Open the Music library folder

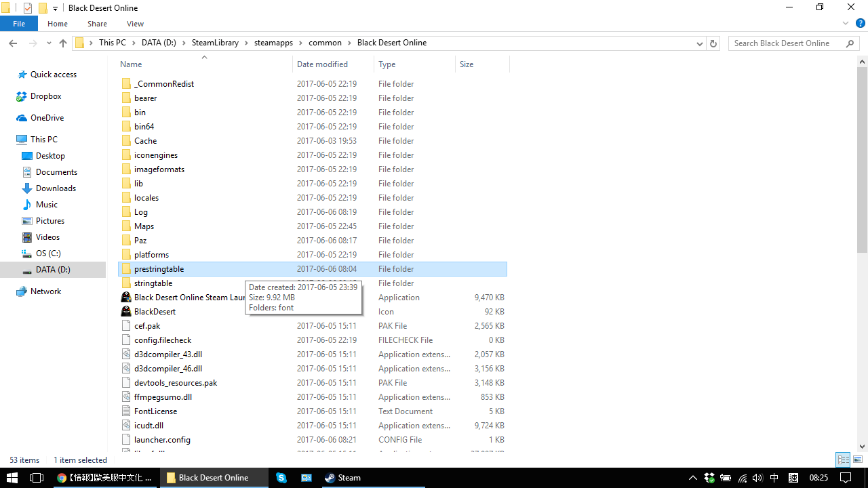click(x=40, y=205)
